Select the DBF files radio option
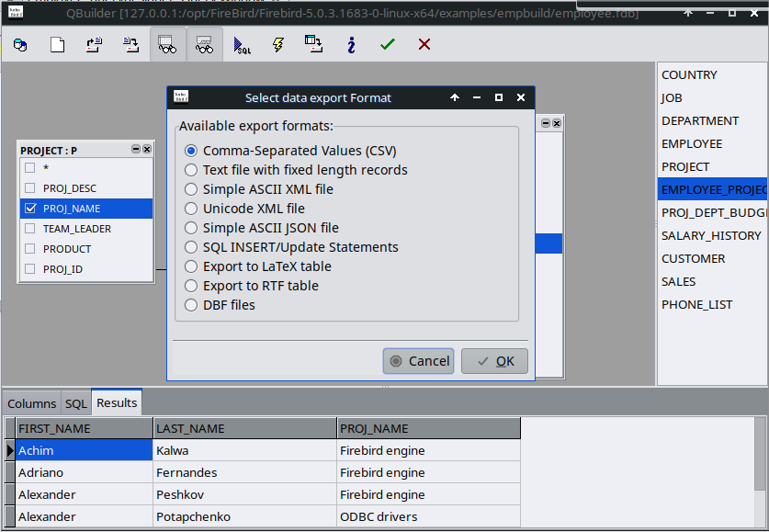 pos(220,305)
